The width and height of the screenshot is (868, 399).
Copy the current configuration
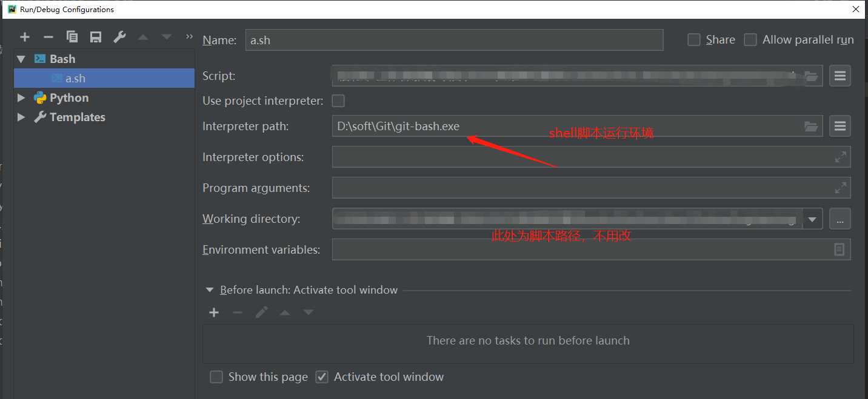(72, 36)
